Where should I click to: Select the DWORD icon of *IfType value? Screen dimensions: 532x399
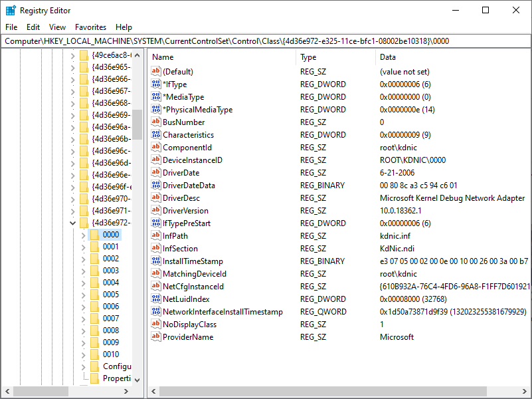(155, 84)
